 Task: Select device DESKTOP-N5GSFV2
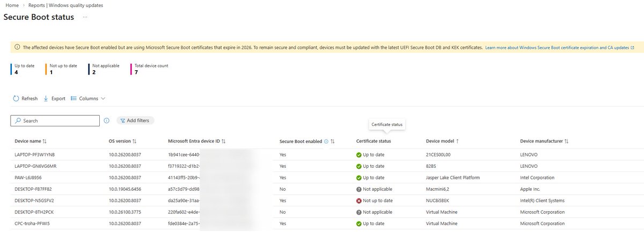pyautogui.click(x=34, y=200)
